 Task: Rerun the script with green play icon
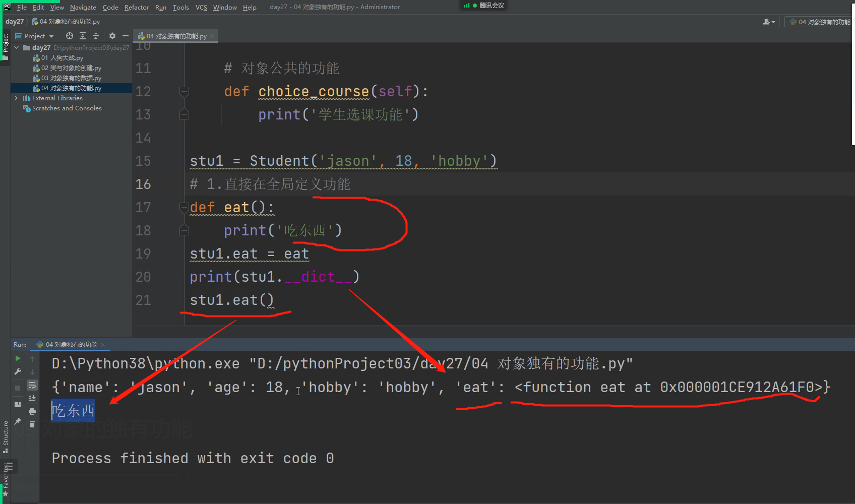coord(18,358)
